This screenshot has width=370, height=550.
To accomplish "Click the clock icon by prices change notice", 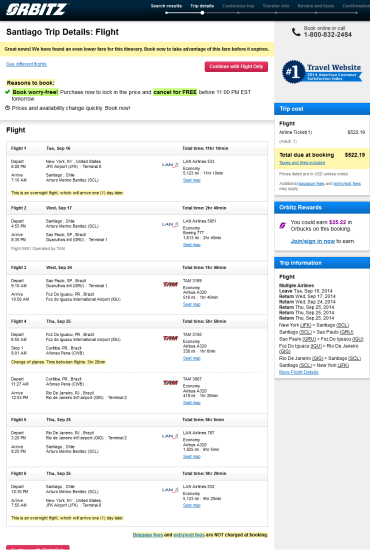I will 7,108.
